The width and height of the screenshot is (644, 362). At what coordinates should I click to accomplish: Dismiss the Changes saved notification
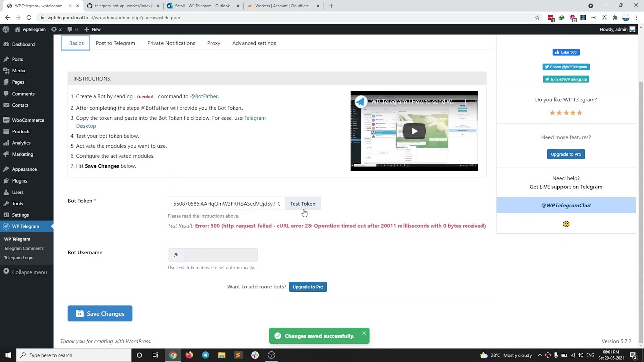pos(364,333)
